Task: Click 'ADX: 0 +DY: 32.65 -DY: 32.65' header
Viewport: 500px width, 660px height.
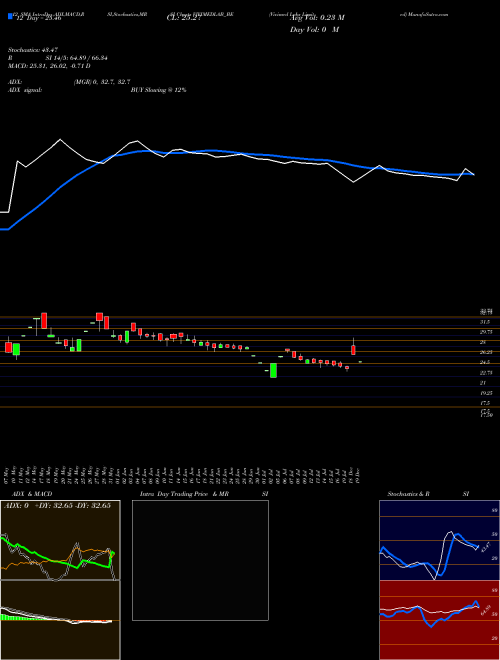Action: (57, 506)
